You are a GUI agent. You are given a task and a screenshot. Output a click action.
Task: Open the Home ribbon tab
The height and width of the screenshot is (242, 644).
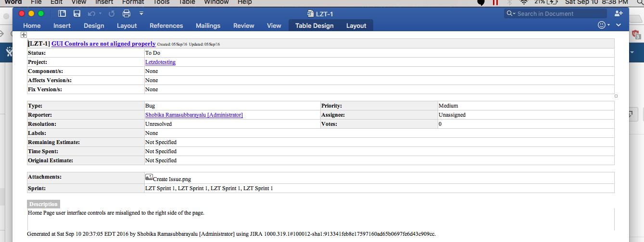[x=32, y=25]
